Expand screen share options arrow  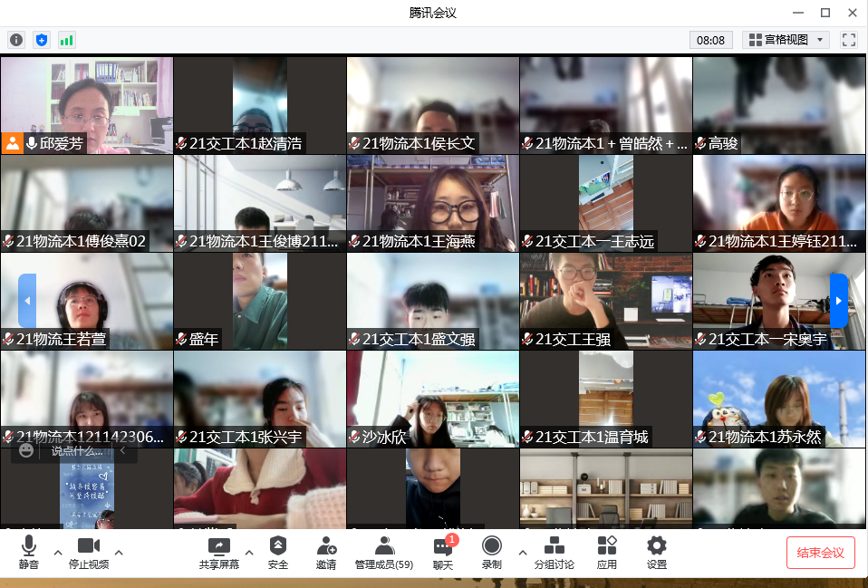[249, 553]
